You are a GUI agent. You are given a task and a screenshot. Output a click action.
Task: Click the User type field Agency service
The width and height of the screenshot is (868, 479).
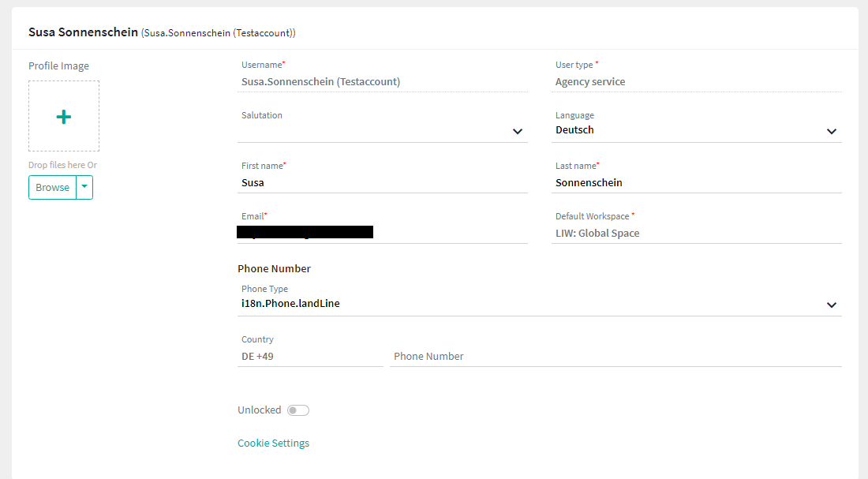click(696, 82)
